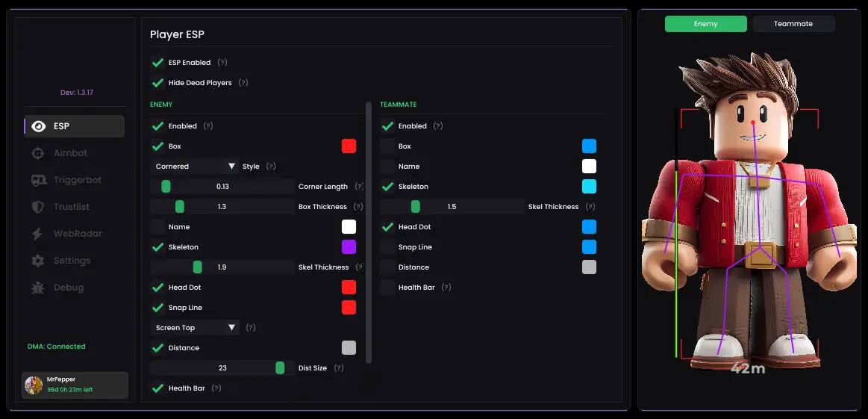Click the Enemy Distance gray color swatch
Screen dimensions: 868x419
[349, 347]
